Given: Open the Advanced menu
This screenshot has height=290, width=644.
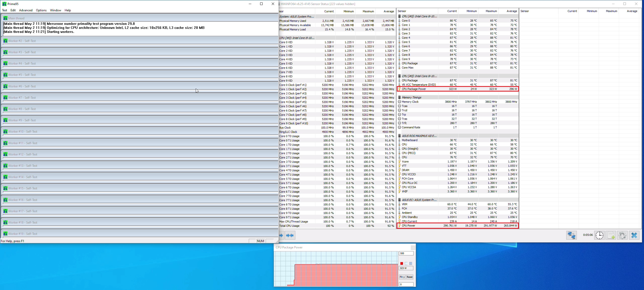Looking at the screenshot, I should 26,10.
